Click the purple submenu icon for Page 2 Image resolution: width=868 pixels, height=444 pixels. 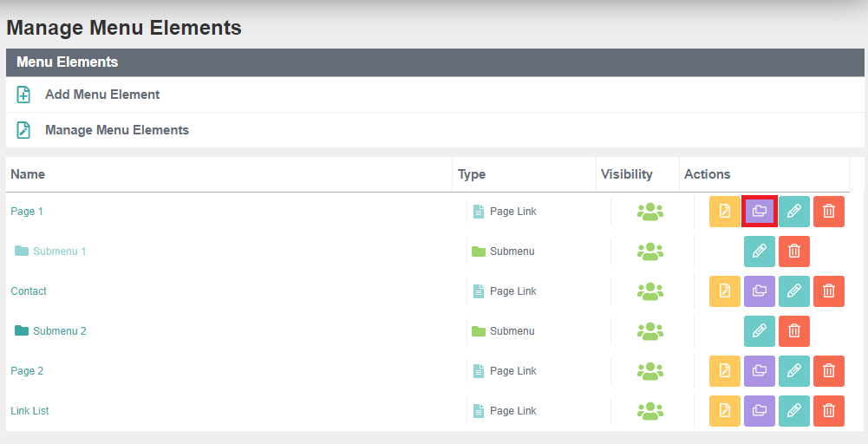760,371
